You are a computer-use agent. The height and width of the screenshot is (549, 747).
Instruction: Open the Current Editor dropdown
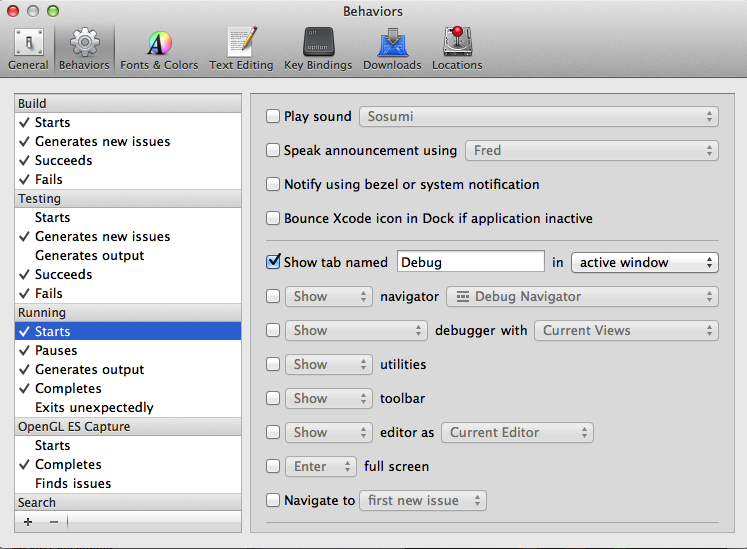coord(517,433)
